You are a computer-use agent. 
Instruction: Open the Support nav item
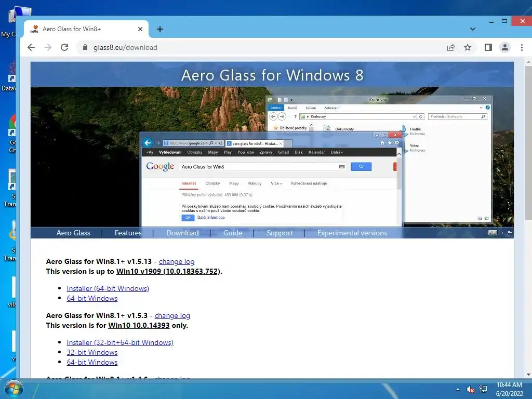coord(280,233)
